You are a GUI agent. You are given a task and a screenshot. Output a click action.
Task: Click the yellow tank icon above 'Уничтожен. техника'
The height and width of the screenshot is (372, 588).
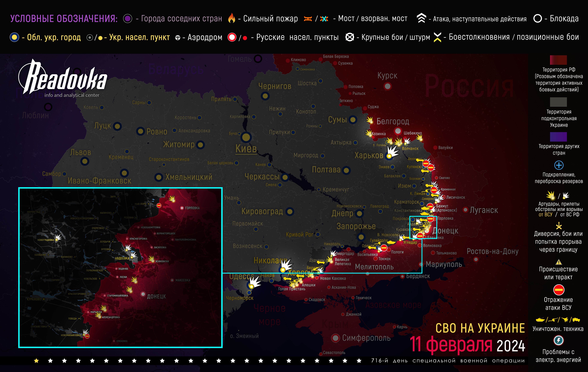[540, 320]
